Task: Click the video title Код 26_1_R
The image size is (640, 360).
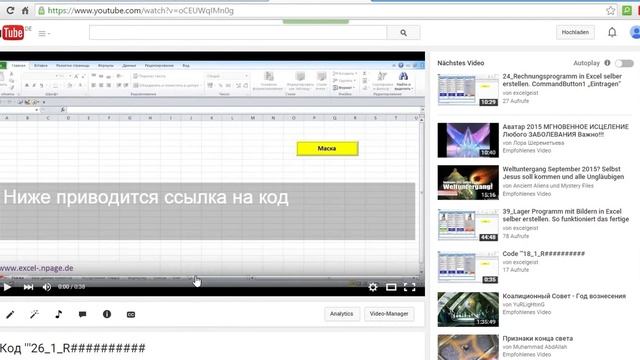Action: pos(73,348)
